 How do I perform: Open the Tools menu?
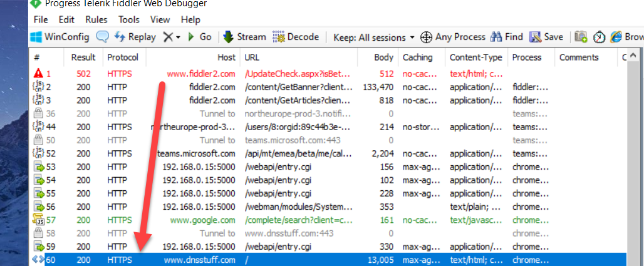129,19
